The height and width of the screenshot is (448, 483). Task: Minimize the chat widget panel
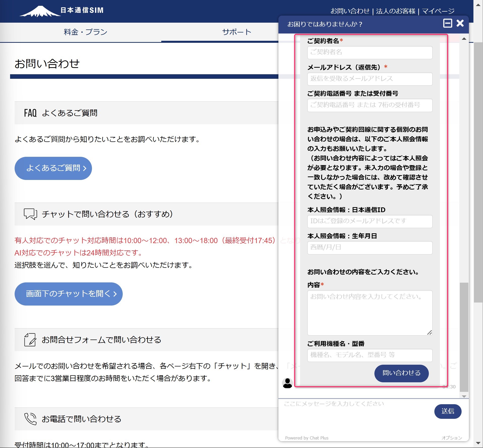(447, 23)
